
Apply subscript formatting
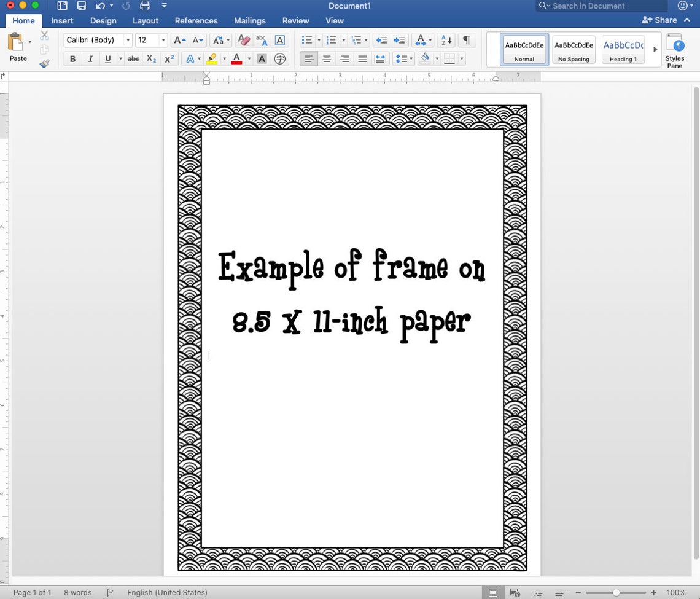pyautogui.click(x=151, y=59)
